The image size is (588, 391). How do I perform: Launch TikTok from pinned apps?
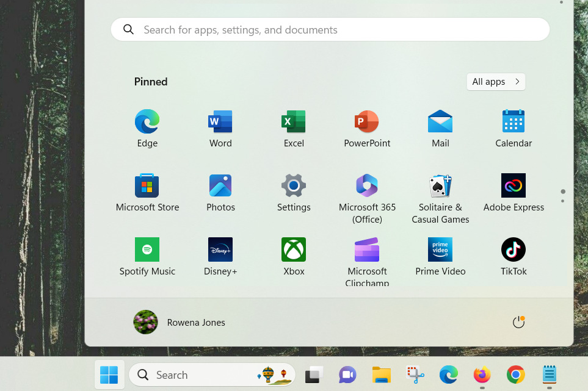[514, 256]
